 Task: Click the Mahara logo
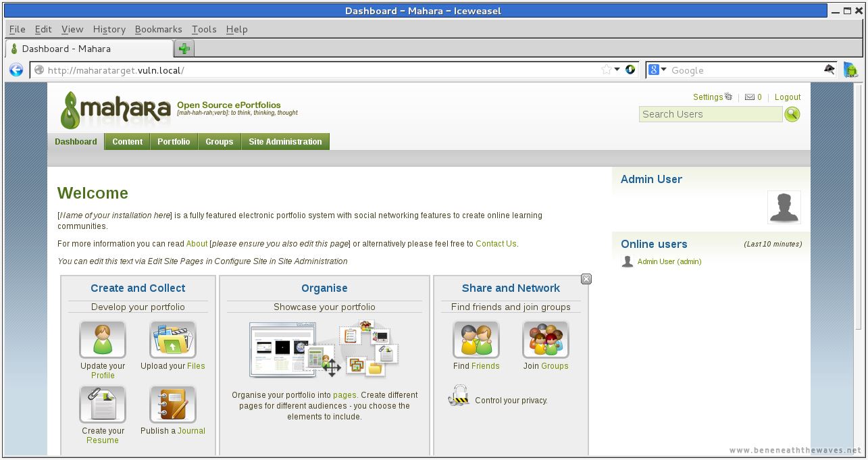(116, 109)
